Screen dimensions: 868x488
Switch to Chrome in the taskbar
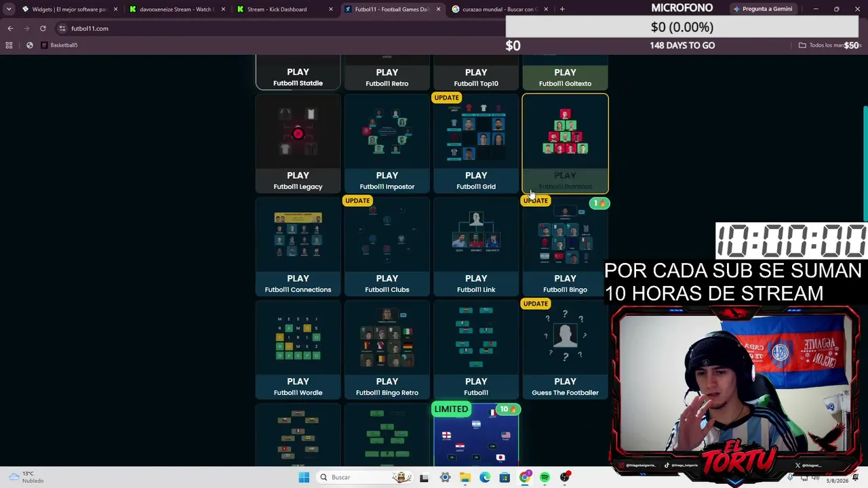coord(525,477)
